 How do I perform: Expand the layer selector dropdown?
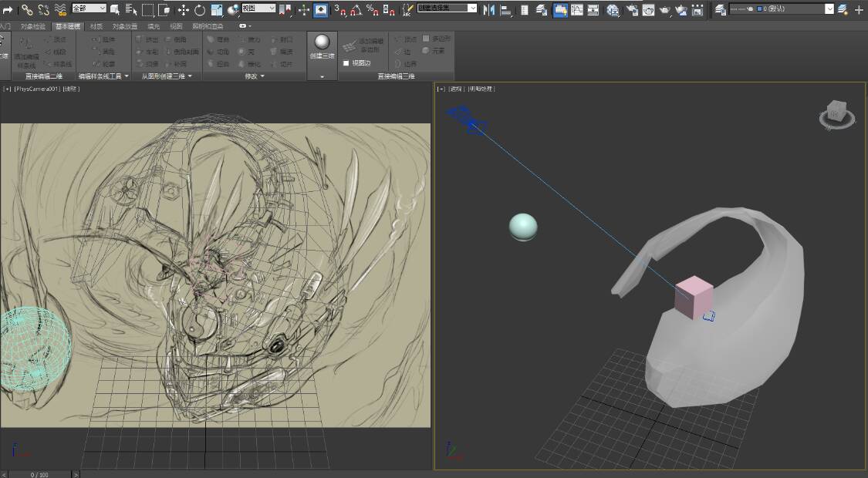829,9
